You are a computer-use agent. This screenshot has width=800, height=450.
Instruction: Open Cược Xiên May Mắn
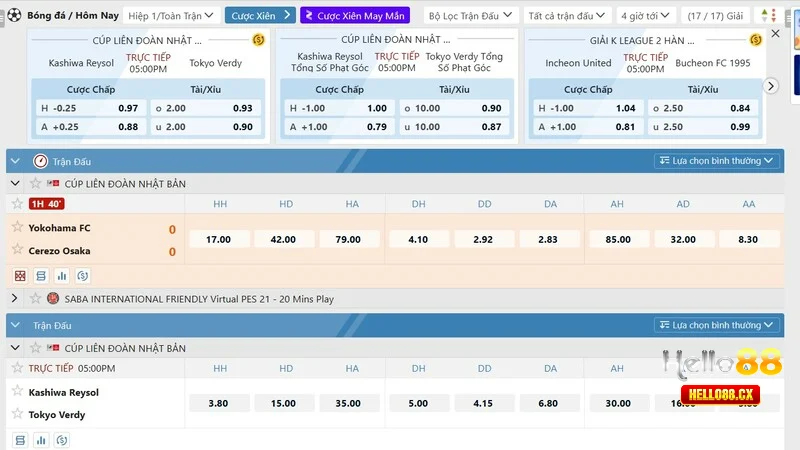(355, 16)
